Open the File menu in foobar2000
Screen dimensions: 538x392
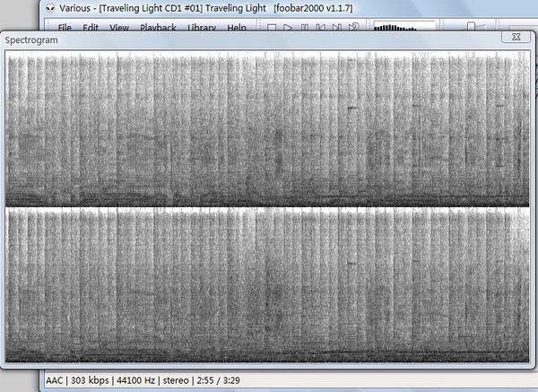point(65,28)
